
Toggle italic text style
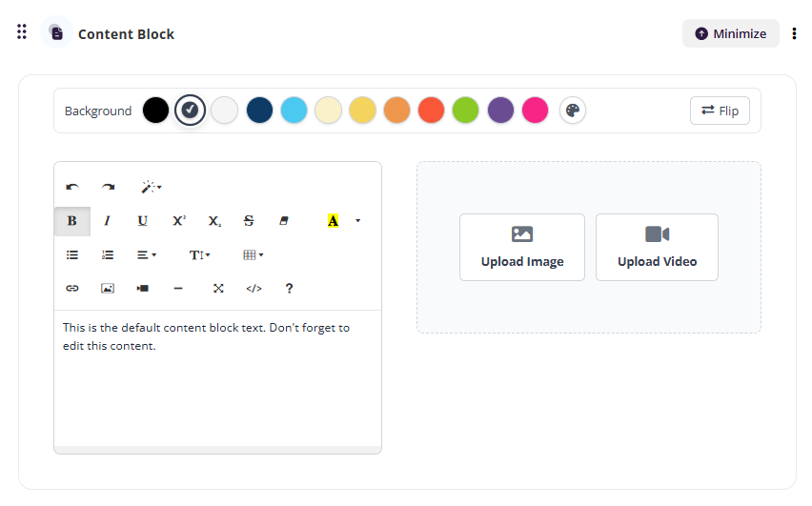[108, 221]
